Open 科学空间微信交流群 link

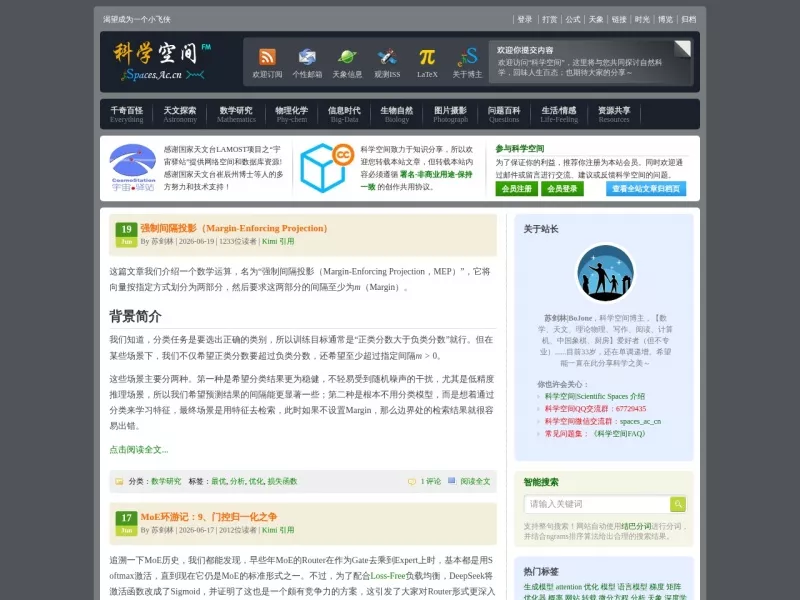tap(603, 421)
